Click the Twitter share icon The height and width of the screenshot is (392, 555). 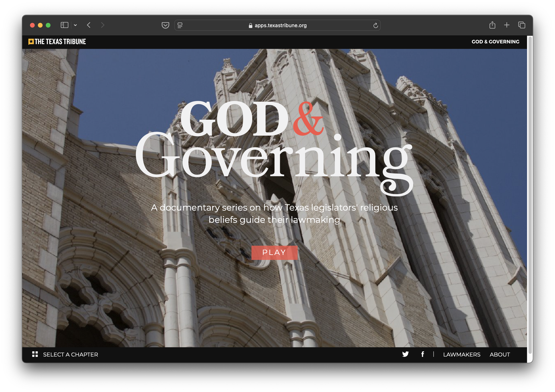coord(405,354)
